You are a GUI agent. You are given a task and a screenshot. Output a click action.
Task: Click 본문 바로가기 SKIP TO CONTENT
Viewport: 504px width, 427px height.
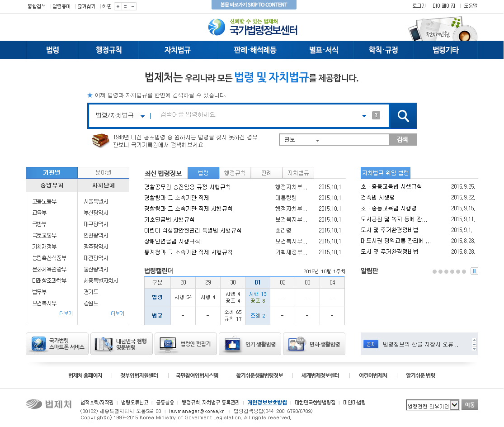pos(254,5)
